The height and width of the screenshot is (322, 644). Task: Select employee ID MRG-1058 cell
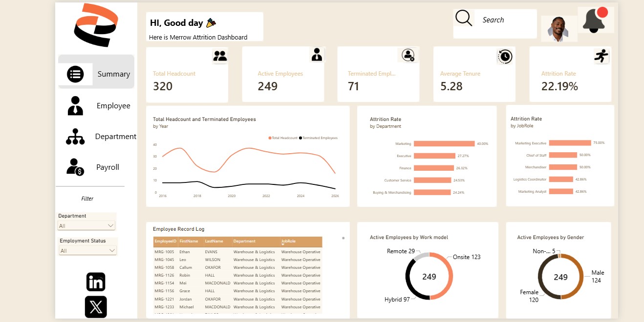[x=164, y=267]
